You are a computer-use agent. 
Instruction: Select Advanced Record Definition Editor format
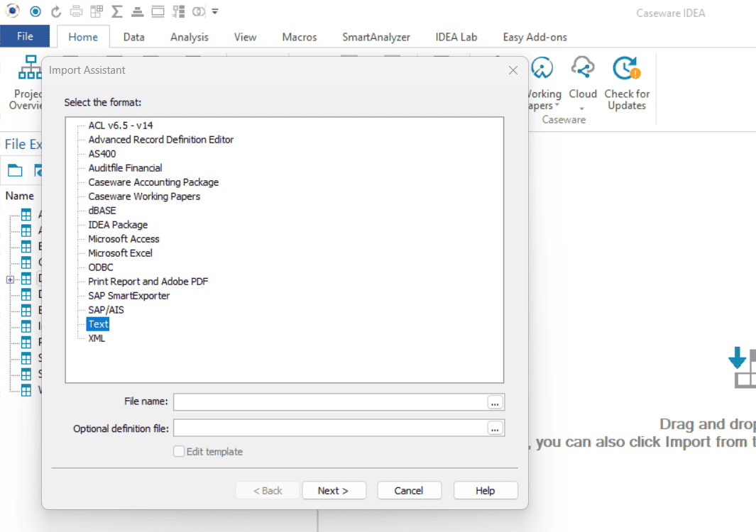pyautogui.click(x=160, y=140)
